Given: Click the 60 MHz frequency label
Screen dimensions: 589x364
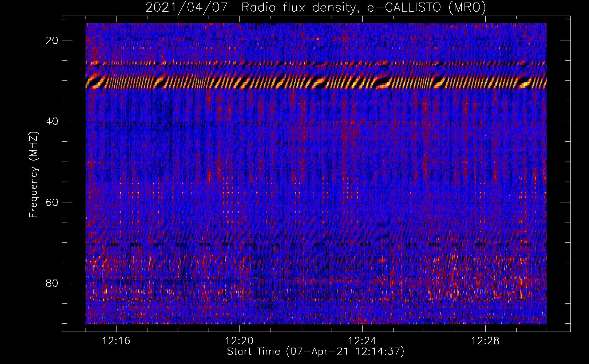Looking at the screenshot, I should pyautogui.click(x=52, y=202).
